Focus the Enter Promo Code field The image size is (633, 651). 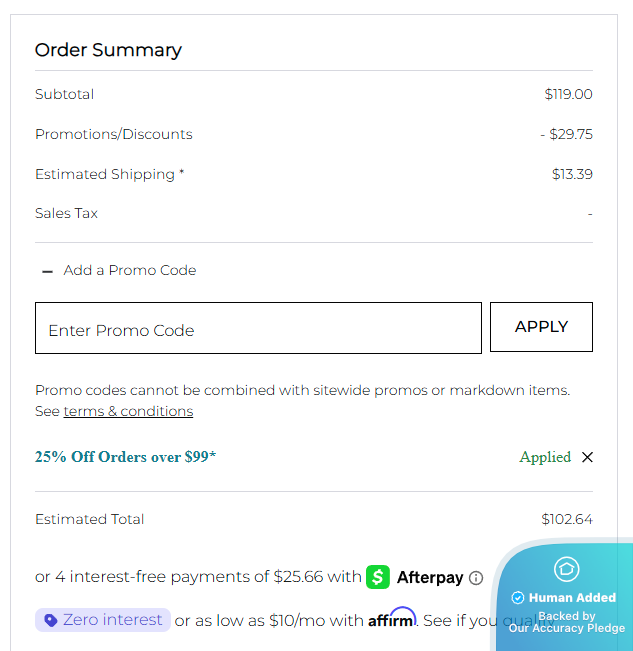[x=258, y=329]
